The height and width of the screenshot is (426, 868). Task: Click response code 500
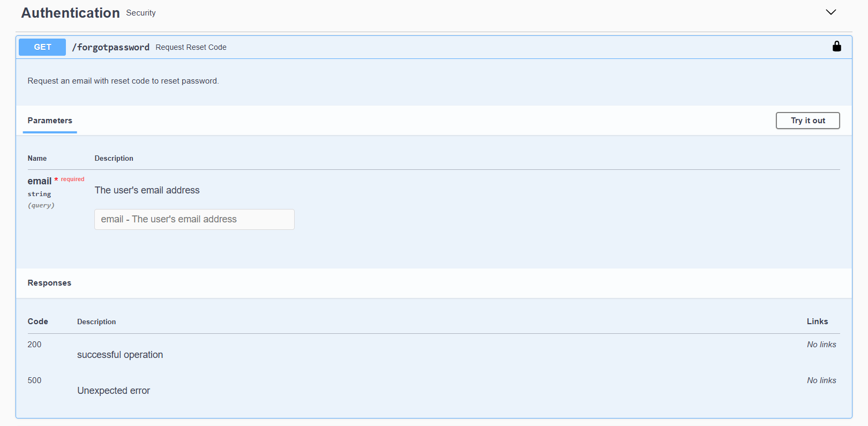[x=34, y=380]
